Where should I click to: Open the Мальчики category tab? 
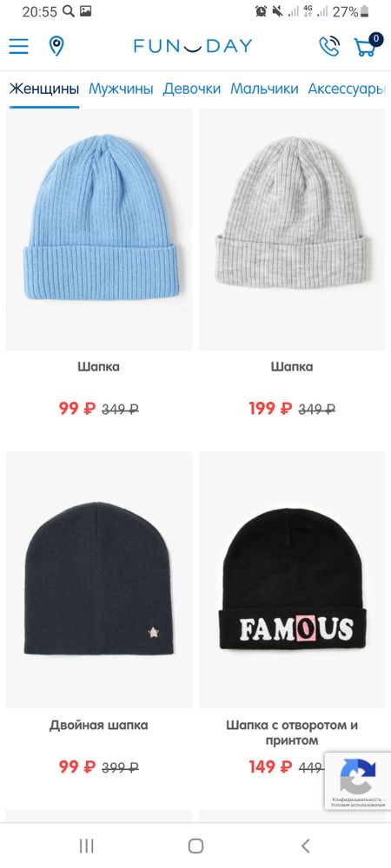(x=264, y=89)
